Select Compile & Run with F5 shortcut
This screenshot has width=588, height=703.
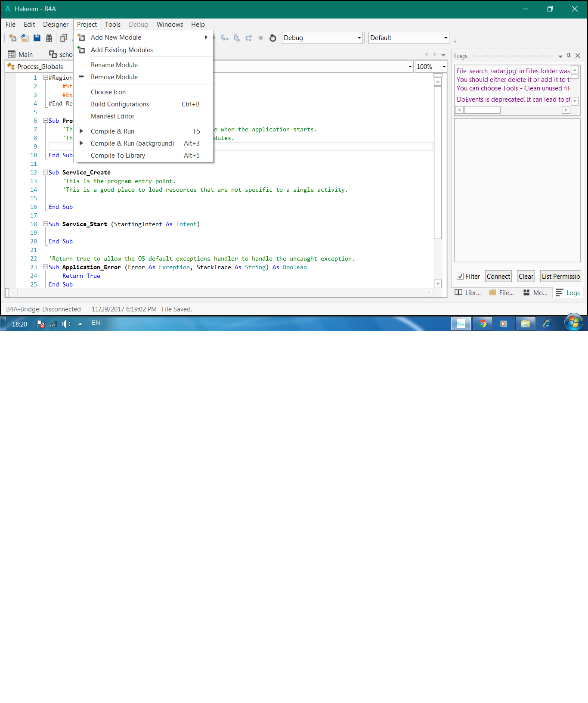(x=143, y=131)
